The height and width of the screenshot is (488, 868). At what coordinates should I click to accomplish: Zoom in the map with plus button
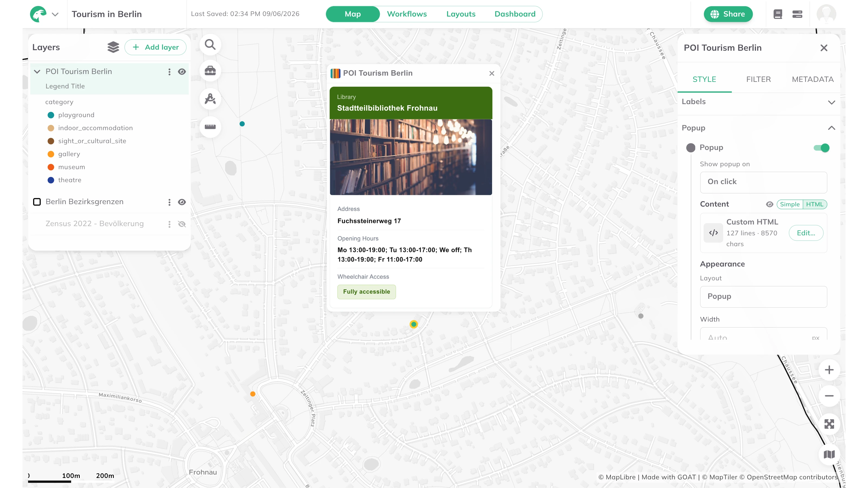click(x=829, y=370)
